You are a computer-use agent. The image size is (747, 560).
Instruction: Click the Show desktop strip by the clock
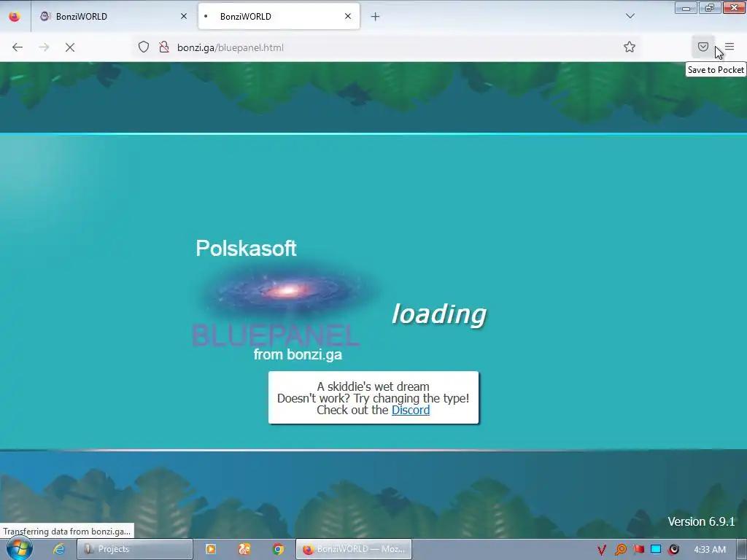742,549
